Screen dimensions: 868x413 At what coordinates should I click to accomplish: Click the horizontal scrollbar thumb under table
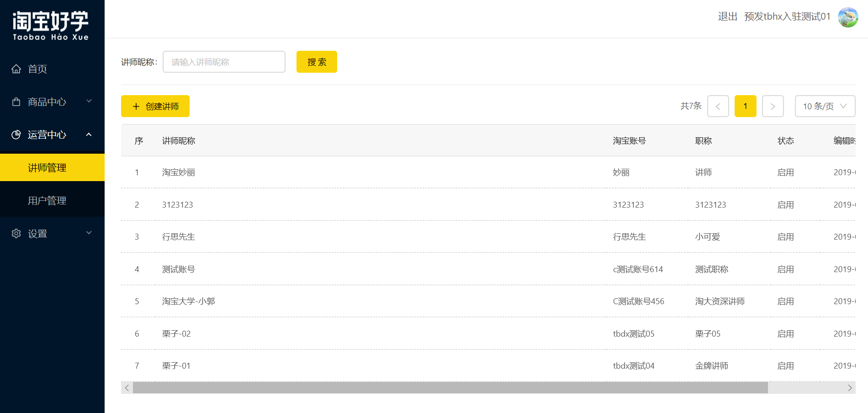tap(450, 388)
